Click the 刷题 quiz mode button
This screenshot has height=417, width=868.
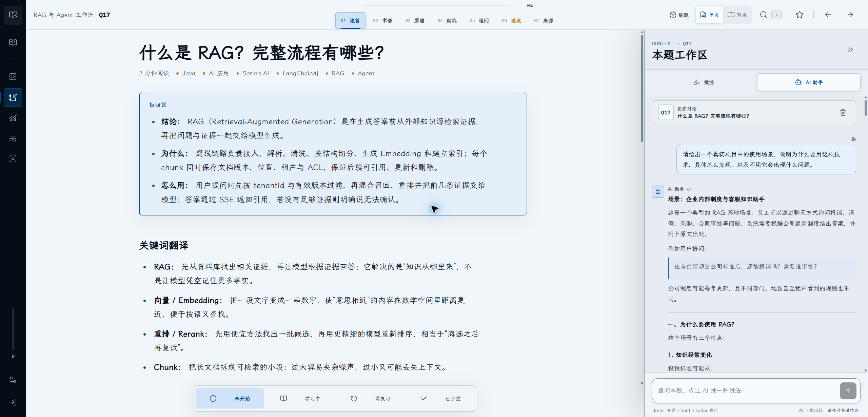(679, 15)
